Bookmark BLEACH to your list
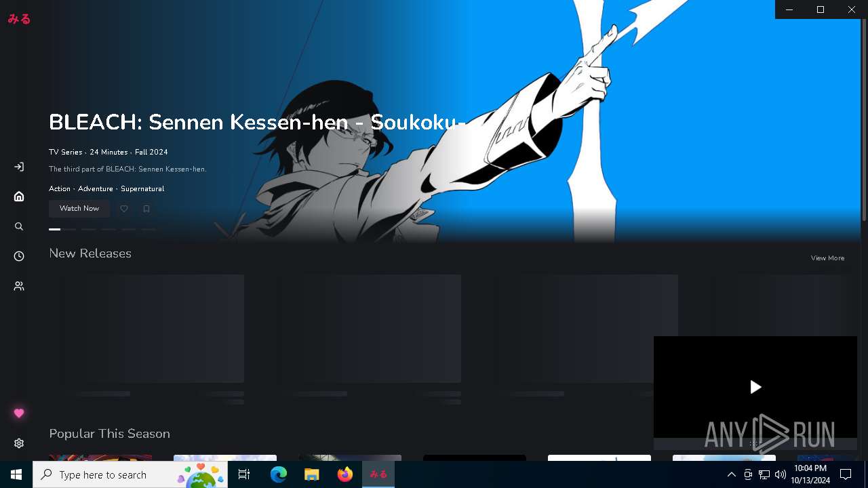 tap(146, 209)
